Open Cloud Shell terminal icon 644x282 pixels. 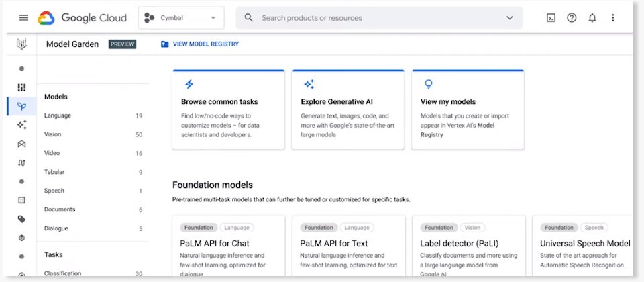(551, 18)
